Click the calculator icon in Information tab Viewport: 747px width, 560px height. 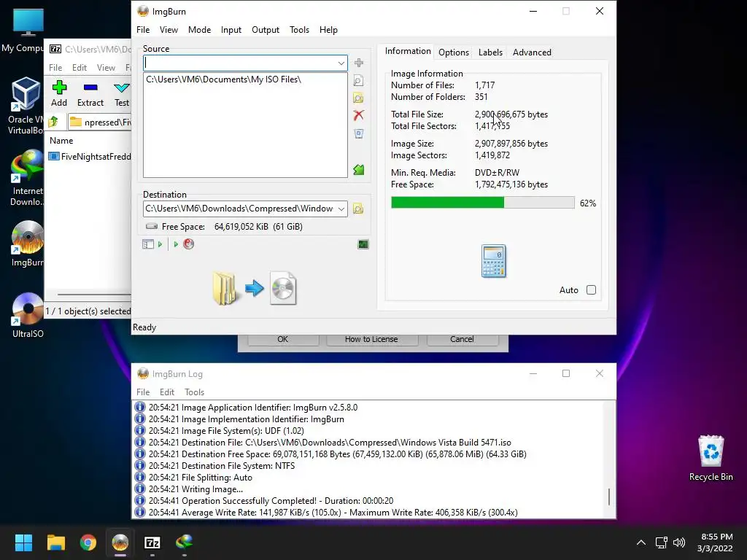click(x=494, y=261)
